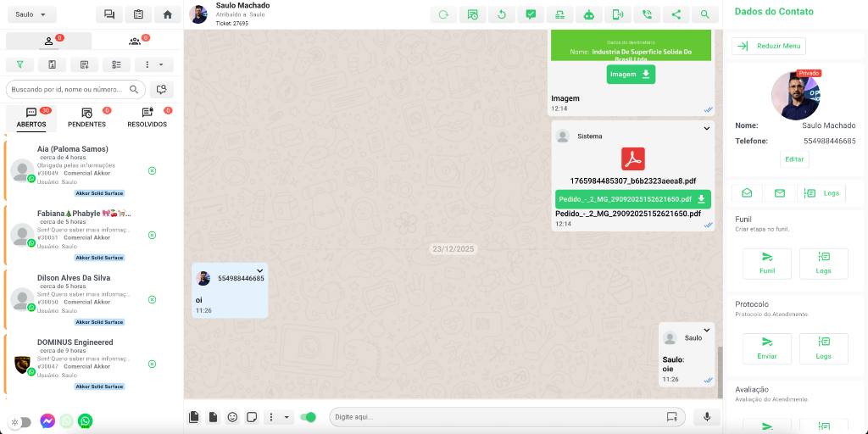Screen dimensions: 868x434
Task: Click the home icon in left panel
Action: pyautogui.click(x=168, y=14)
